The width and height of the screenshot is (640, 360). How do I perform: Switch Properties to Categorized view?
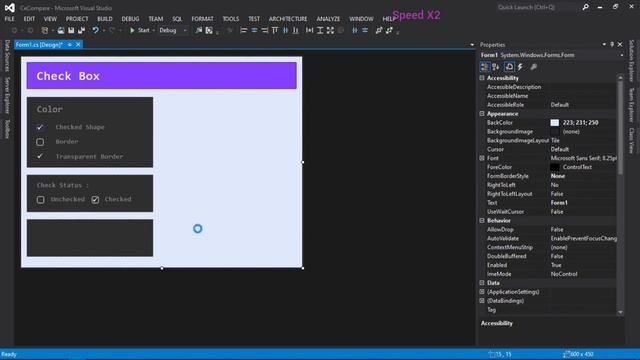point(485,67)
